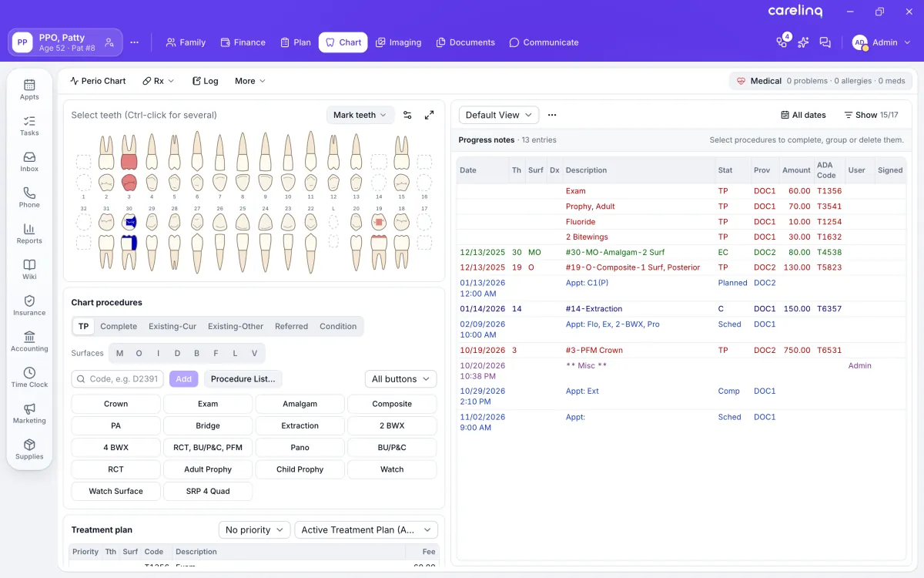The height and width of the screenshot is (578, 924).
Task: Click the chart filter settings icon
Action: coord(408,115)
